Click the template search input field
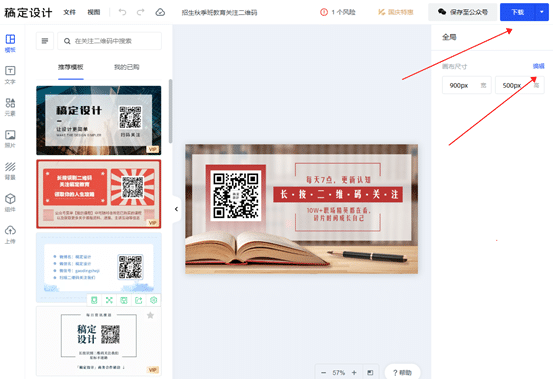This screenshot has width=553, height=379. pos(110,41)
